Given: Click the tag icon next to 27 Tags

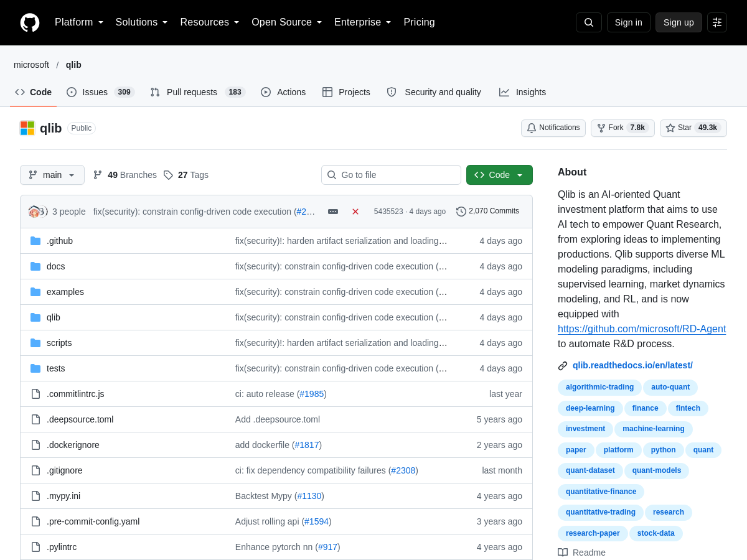Looking at the screenshot, I should coord(168,175).
